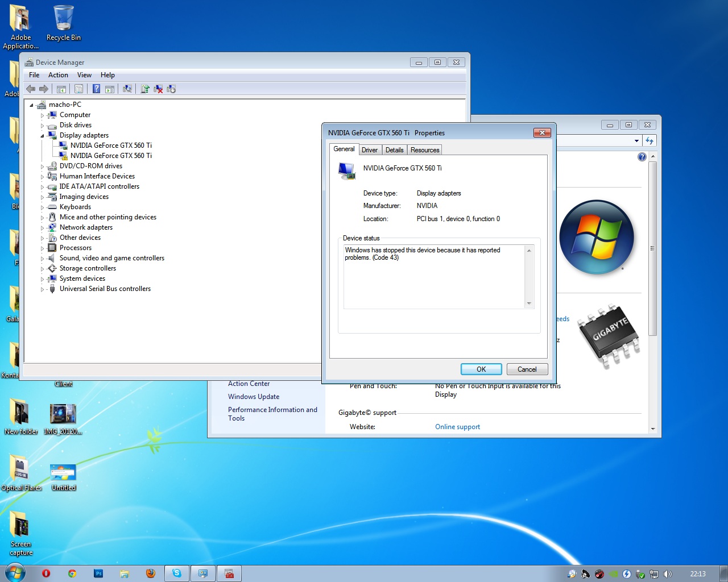Click refresh button beside System address bar
728x582 pixels.
point(650,140)
